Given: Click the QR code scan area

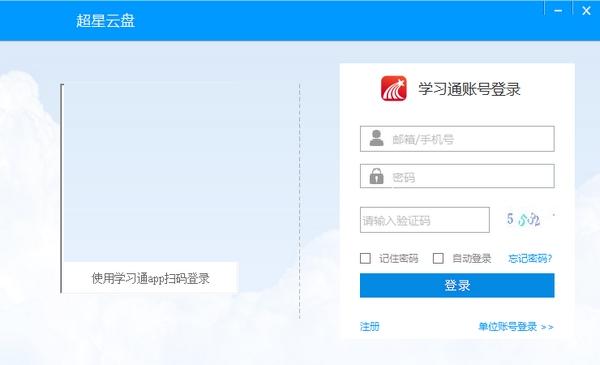Looking at the screenshot, I should (150, 173).
